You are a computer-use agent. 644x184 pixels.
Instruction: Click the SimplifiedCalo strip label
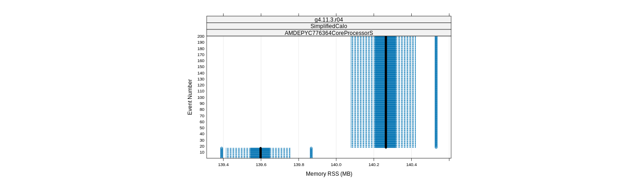click(x=328, y=26)
